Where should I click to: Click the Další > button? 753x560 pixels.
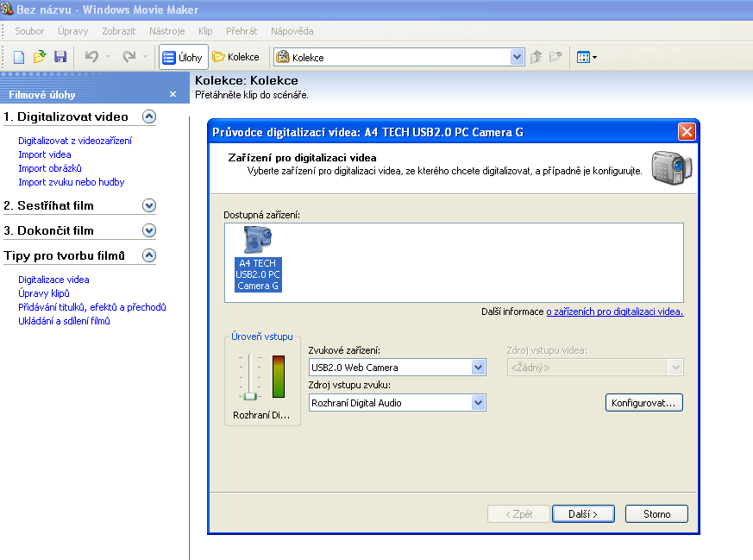pyautogui.click(x=583, y=514)
